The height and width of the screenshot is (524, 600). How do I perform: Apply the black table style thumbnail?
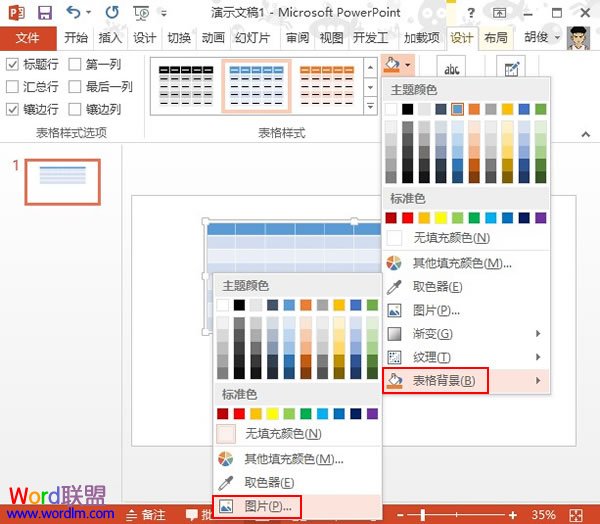(x=186, y=86)
